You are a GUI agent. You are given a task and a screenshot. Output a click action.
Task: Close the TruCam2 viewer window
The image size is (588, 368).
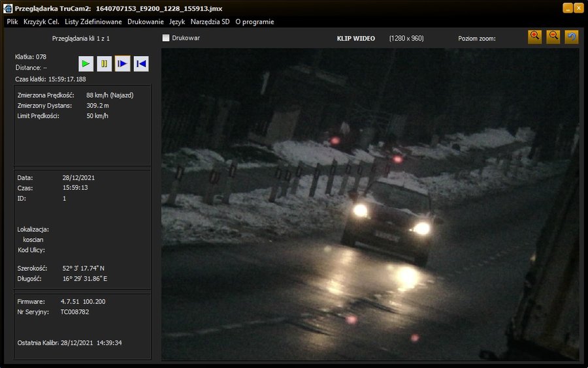[578, 8]
